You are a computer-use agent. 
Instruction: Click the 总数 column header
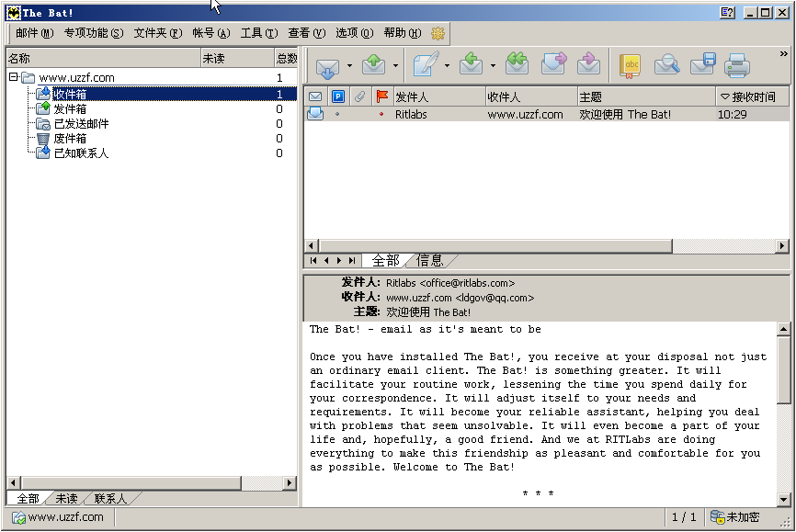286,59
